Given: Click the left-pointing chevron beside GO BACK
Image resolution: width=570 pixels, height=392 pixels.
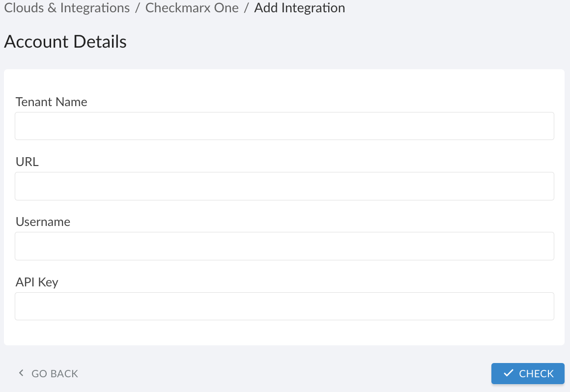Looking at the screenshot, I should pyautogui.click(x=21, y=373).
